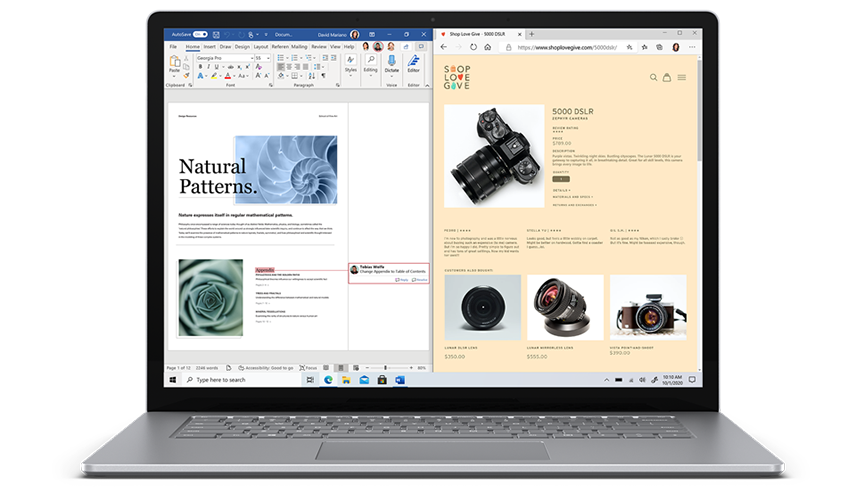Open the font color dropdown arrow
The image size is (864, 492).
tap(234, 76)
